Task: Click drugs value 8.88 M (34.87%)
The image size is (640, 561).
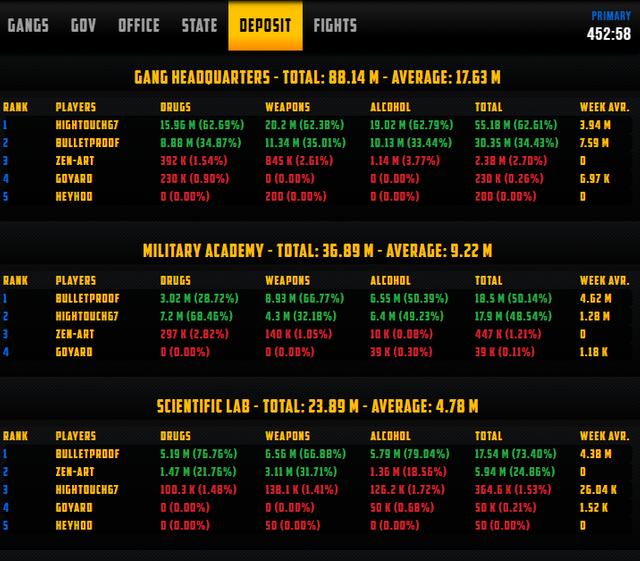Action: pyautogui.click(x=200, y=143)
